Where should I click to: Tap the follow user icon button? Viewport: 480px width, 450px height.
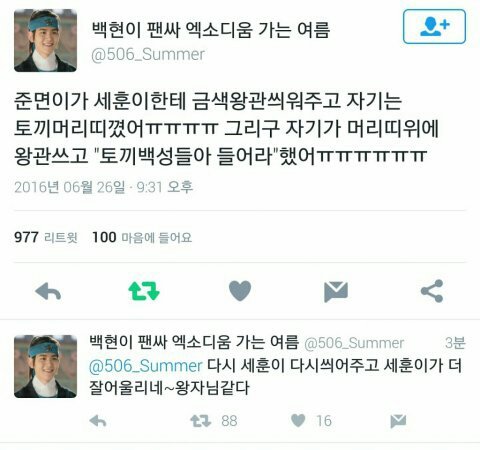(x=434, y=27)
